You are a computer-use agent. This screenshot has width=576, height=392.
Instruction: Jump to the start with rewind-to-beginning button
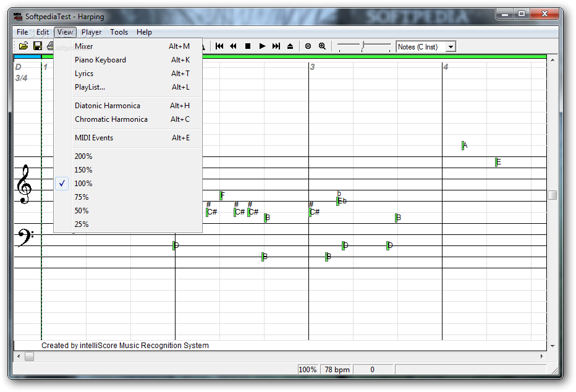click(219, 46)
